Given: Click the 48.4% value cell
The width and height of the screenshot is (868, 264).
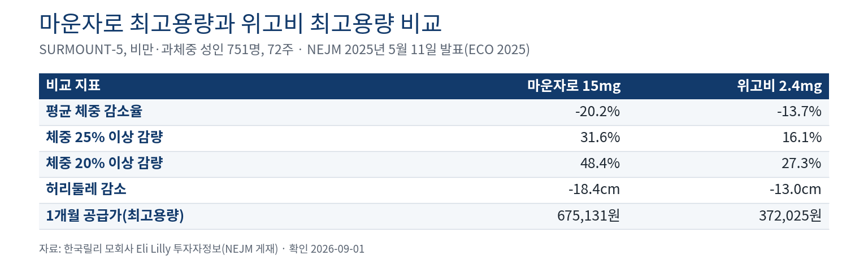Looking at the screenshot, I should [600, 164].
